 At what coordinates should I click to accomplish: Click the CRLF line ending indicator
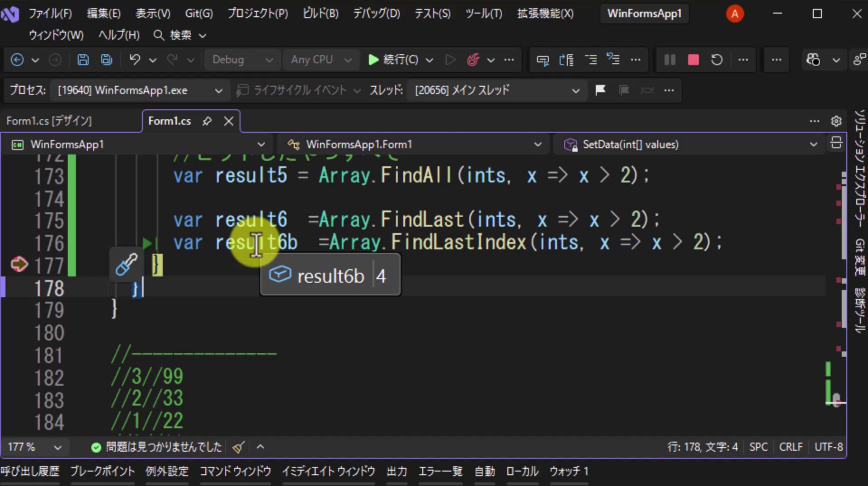click(791, 447)
